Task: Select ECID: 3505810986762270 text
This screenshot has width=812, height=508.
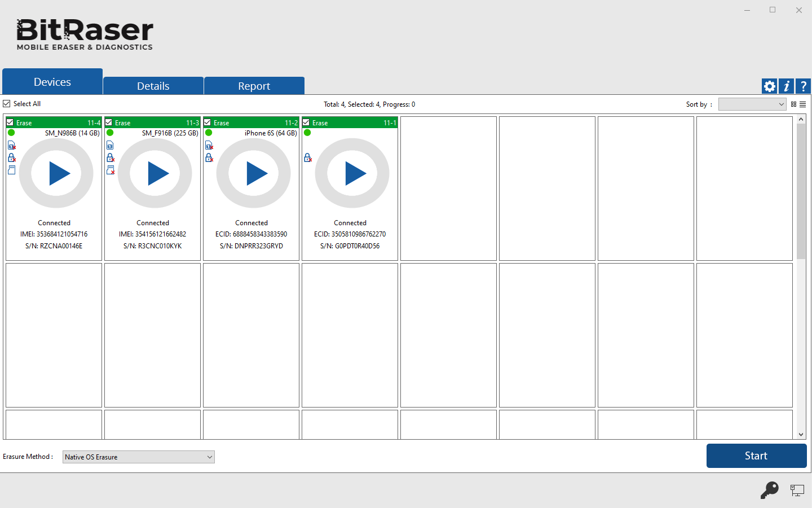Action: [350, 234]
